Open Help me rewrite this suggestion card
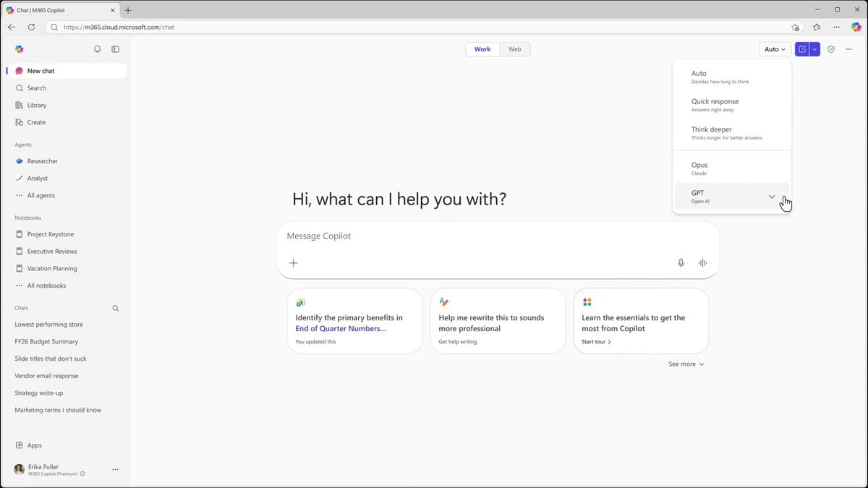 [498, 321]
